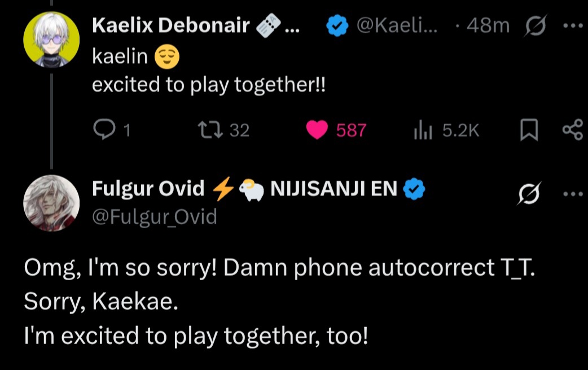Click Fulgur Ovid's blue verified badge
Screen dimensions: 588x370
[414, 189]
